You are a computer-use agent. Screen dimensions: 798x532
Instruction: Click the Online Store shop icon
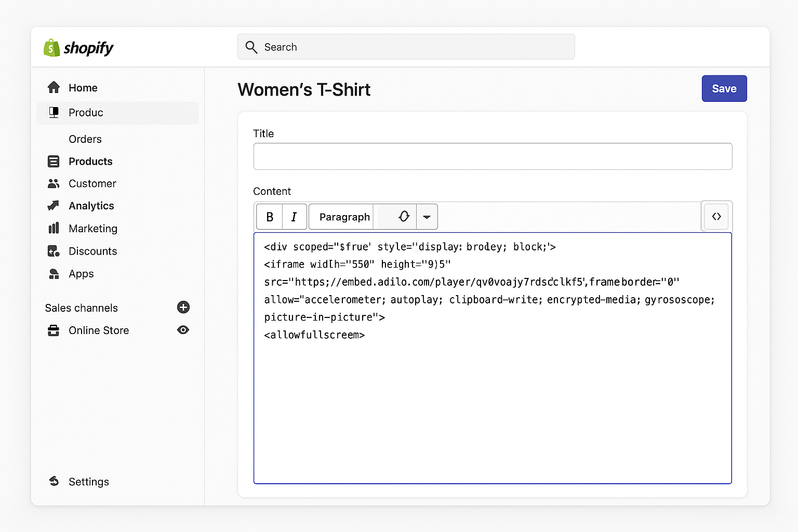54,330
